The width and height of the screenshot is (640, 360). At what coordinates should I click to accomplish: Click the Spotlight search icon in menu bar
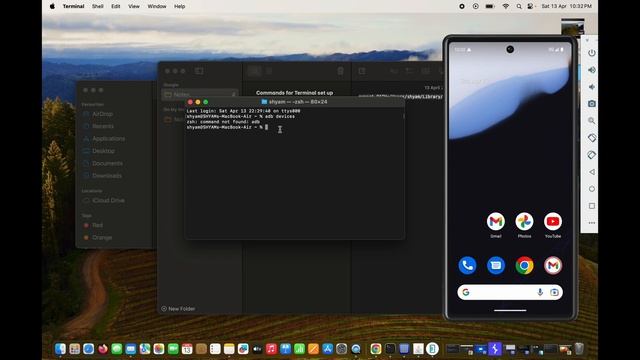[x=519, y=6]
